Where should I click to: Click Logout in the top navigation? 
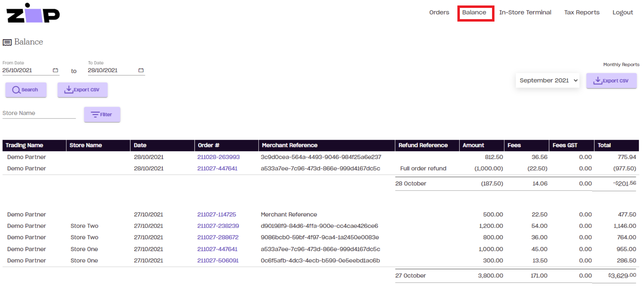(622, 12)
